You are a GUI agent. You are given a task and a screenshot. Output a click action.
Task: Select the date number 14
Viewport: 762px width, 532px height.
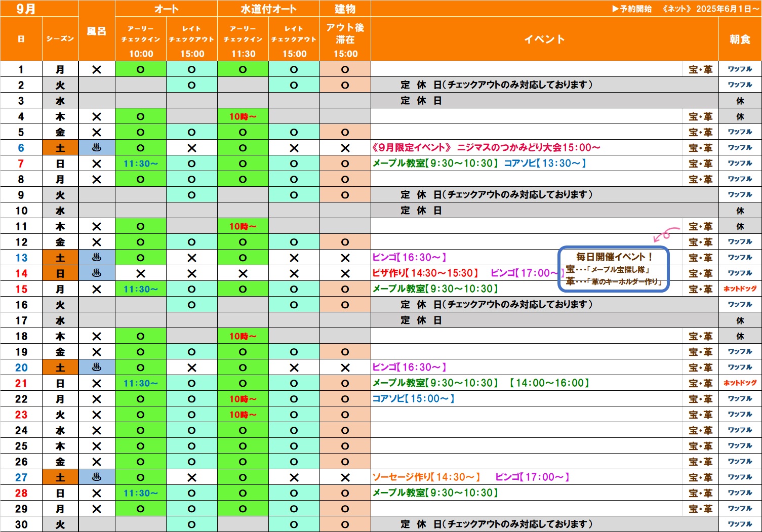(x=21, y=273)
